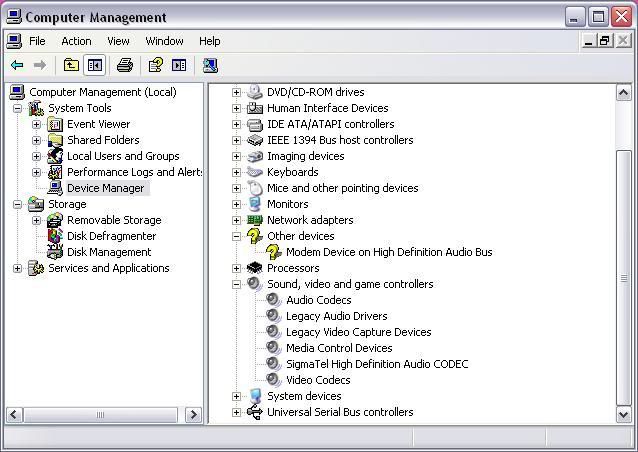This screenshot has width=638, height=452.
Task: Collapse the System Tools node
Action: pos(17,109)
